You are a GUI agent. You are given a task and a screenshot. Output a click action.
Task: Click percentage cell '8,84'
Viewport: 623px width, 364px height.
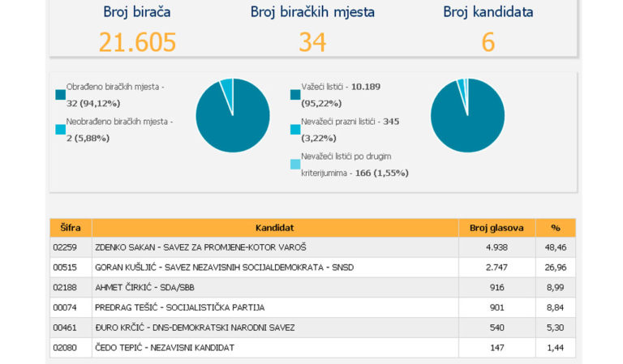pyautogui.click(x=556, y=307)
